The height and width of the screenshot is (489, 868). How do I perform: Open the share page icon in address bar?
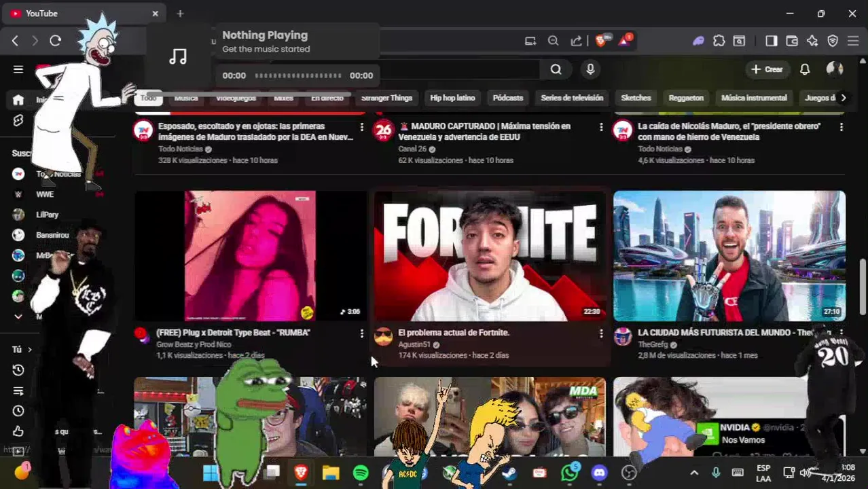[x=576, y=41]
